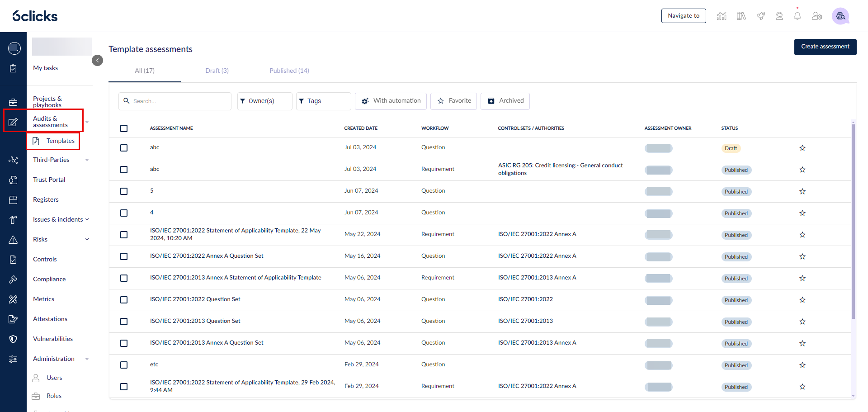The width and height of the screenshot is (868, 412).
Task: Open the notifications bell
Action: point(797,16)
